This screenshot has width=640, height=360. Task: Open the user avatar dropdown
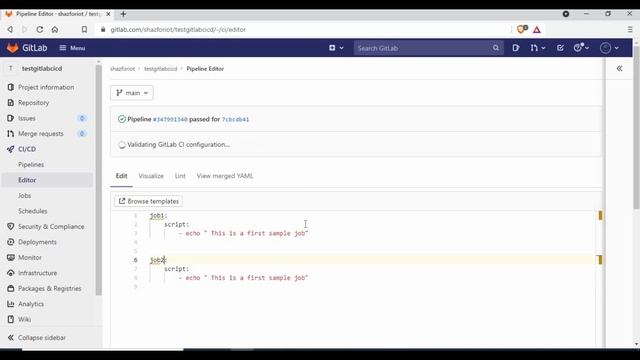pyautogui.click(x=609, y=48)
